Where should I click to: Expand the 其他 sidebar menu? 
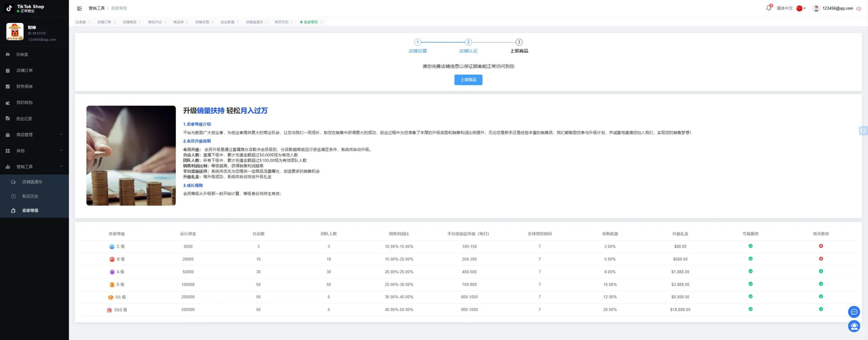(34, 151)
